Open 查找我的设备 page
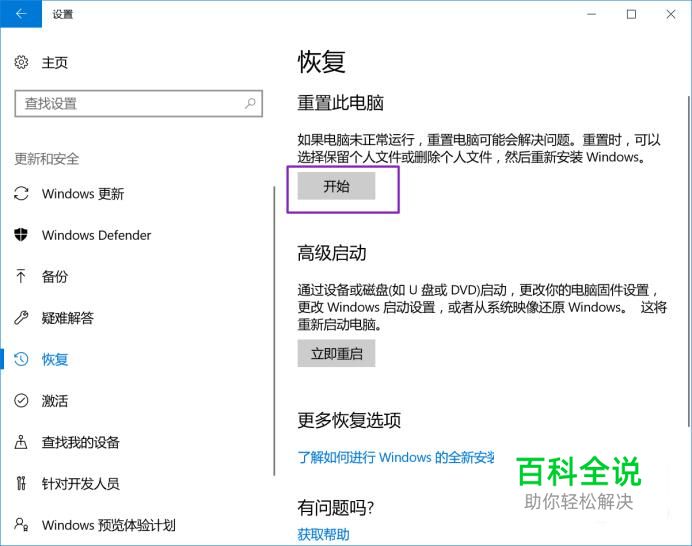This screenshot has width=692, height=546. click(x=80, y=442)
